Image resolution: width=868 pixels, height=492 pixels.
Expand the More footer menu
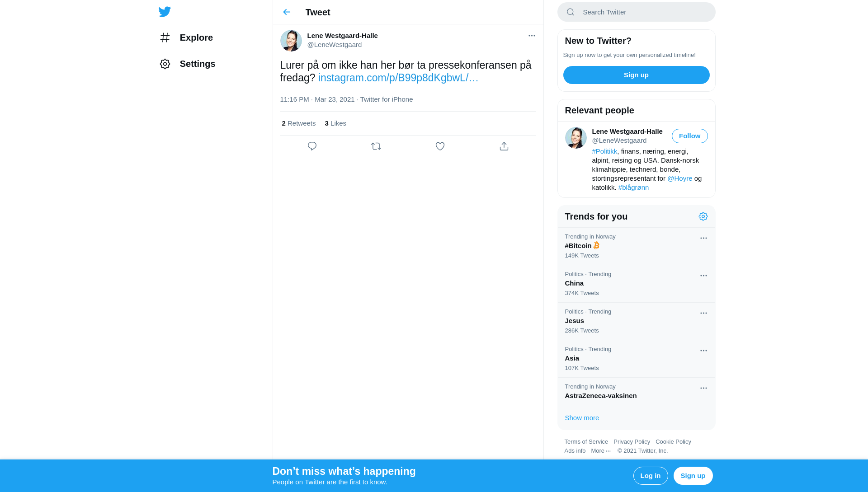601,451
